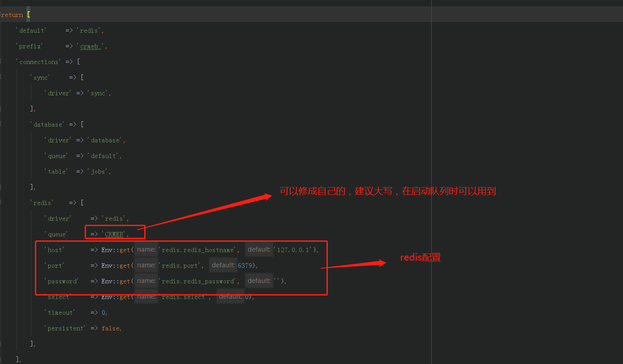Select the 'CRMEB' queue value
The image size is (623, 364).
[114, 234]
